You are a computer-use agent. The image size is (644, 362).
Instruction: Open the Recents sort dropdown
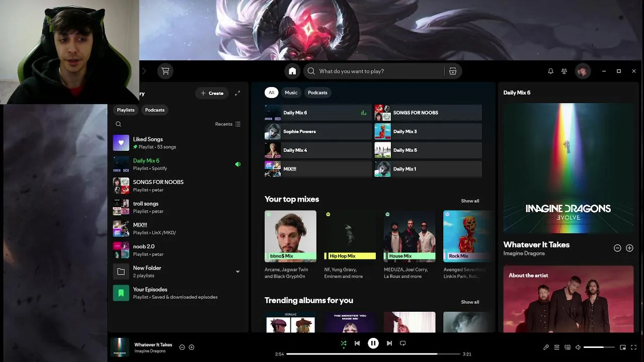point(228,124)
